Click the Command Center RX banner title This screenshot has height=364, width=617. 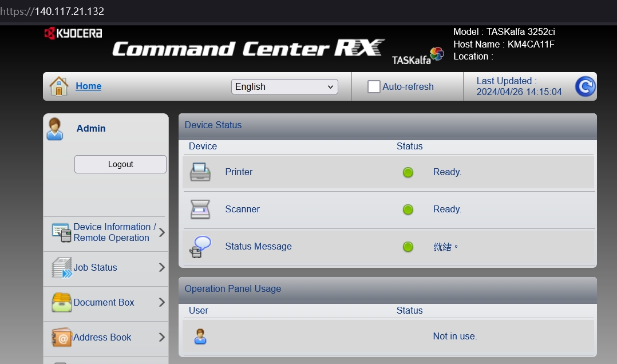(x=248, y=48)
